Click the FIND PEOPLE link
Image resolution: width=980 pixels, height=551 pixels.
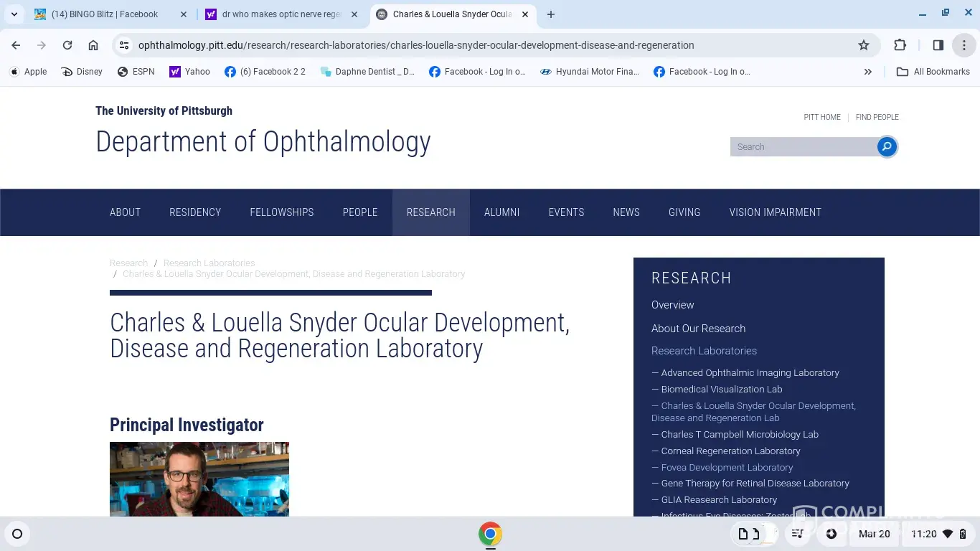pyautogui.click(x=877, y=117)
